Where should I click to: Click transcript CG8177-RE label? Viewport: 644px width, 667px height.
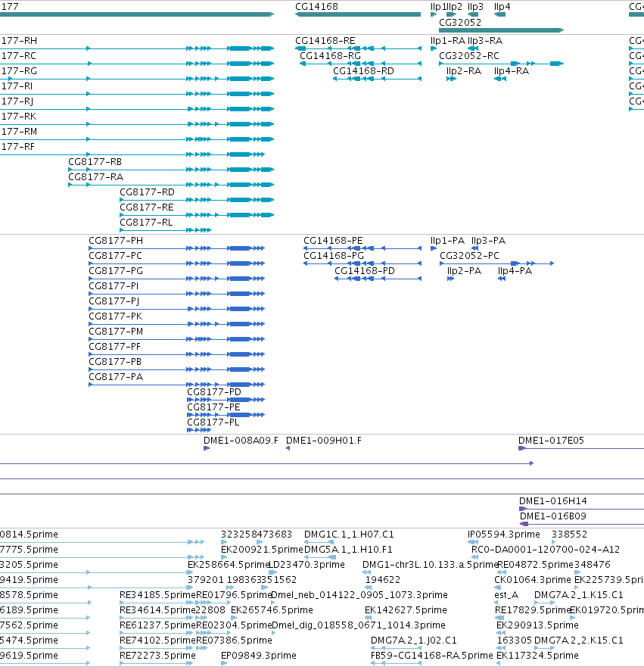point(147,207)
